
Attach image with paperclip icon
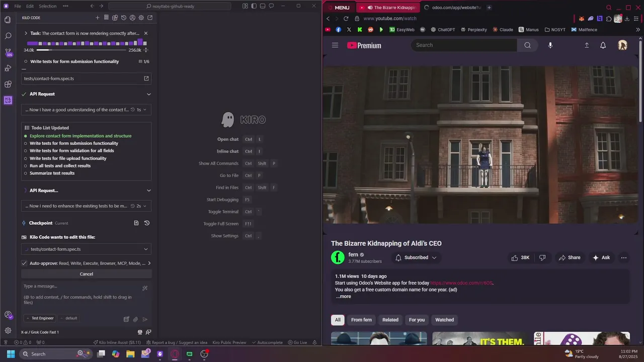[135, 319]
